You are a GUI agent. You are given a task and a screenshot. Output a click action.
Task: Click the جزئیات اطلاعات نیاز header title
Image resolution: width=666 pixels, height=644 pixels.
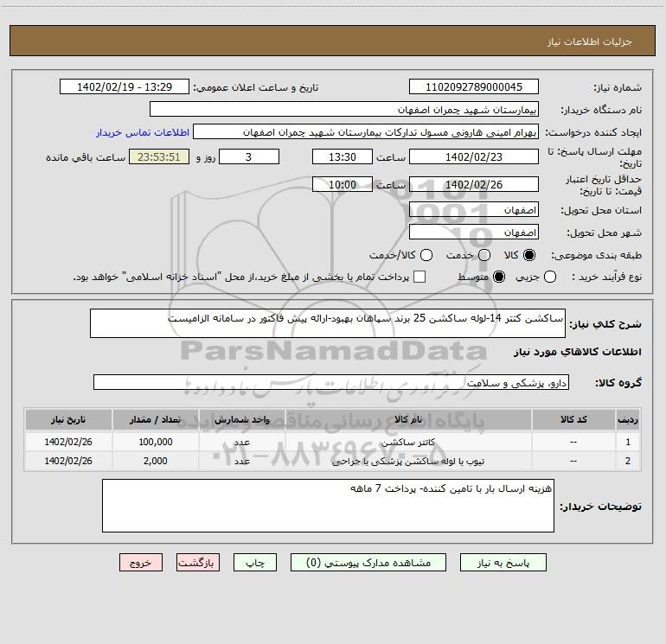coord(590,41)
